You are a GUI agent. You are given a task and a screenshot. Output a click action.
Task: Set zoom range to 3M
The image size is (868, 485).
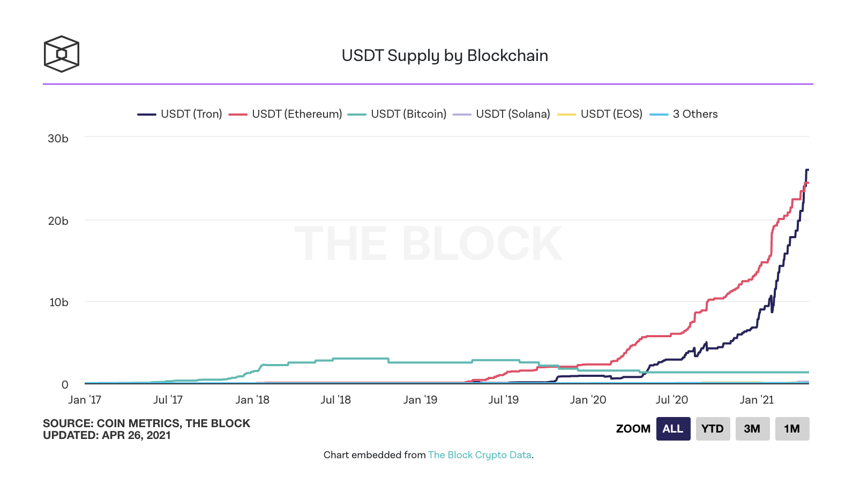pyautogui.click(x=752, y=429)
